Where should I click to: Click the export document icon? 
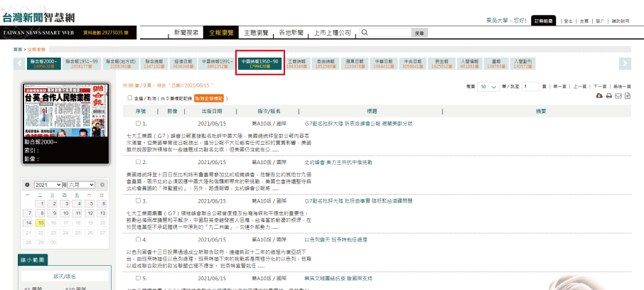pyautogui.click(x=628, y=96)
